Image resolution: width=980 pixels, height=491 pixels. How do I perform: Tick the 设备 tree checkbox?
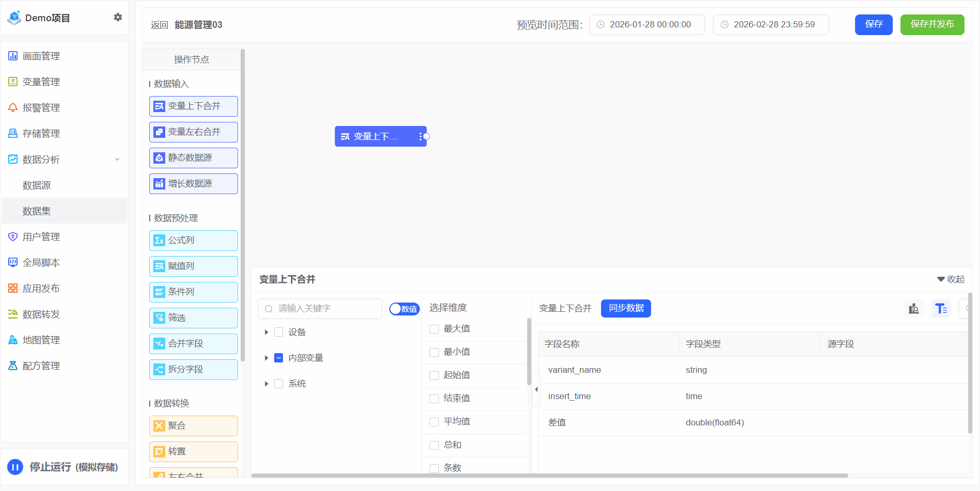point(279,332)
